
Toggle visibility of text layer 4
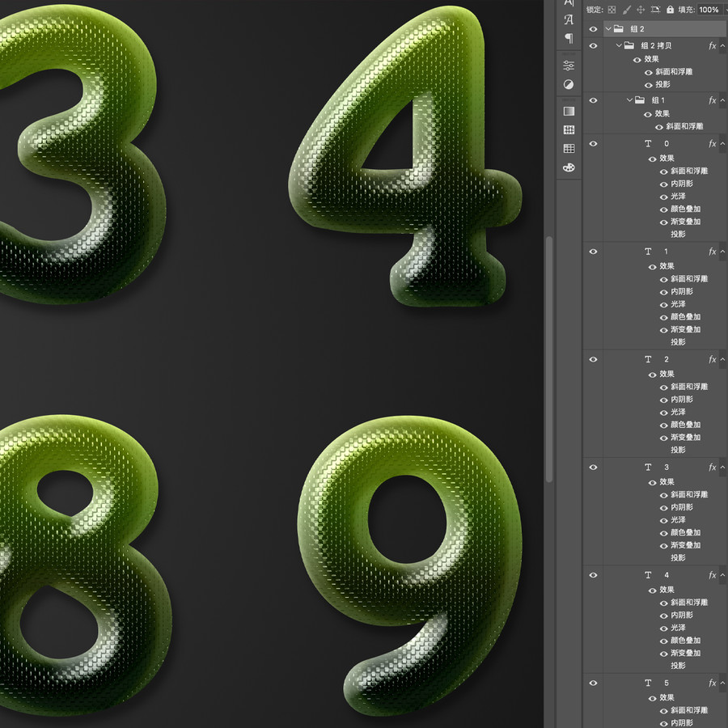point(593,575)
